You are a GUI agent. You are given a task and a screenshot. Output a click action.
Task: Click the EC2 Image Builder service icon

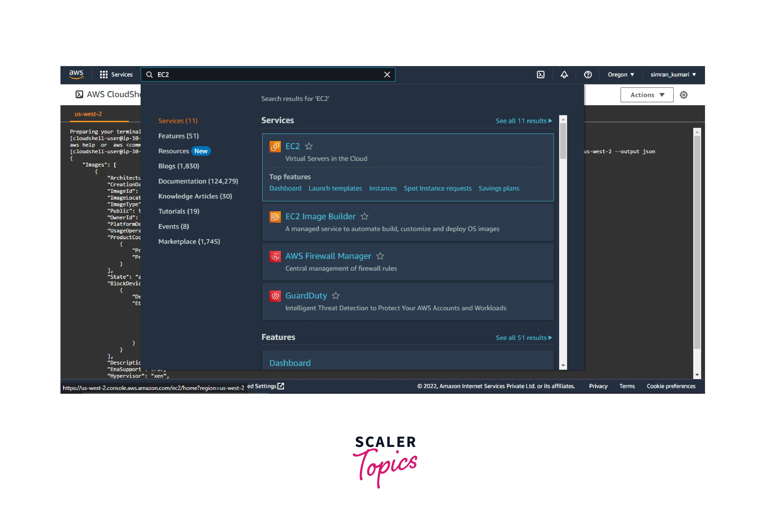click(x=275, y=217)
